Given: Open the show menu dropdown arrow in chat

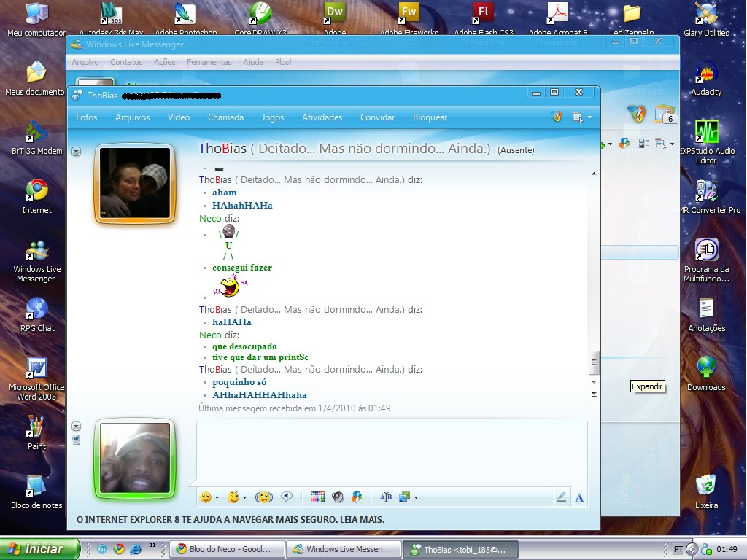Looking at the screenshot, I should pyautogui.click(x=589, y=117).
